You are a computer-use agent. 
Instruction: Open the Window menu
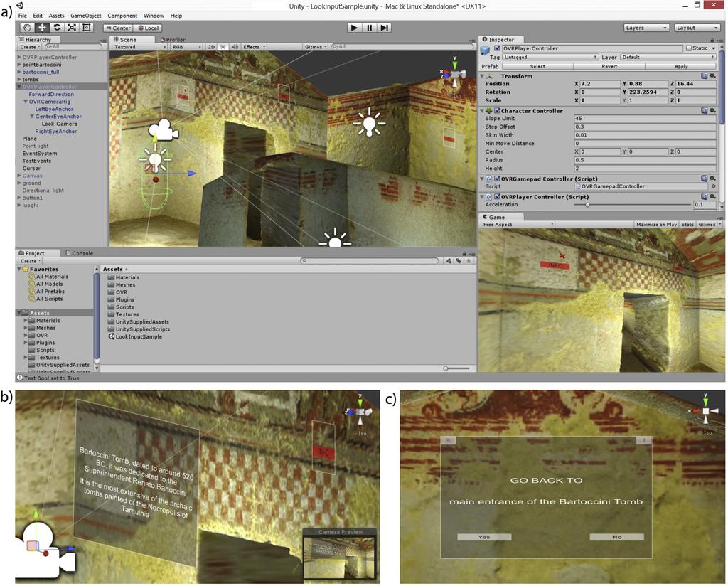pos(154,16)
